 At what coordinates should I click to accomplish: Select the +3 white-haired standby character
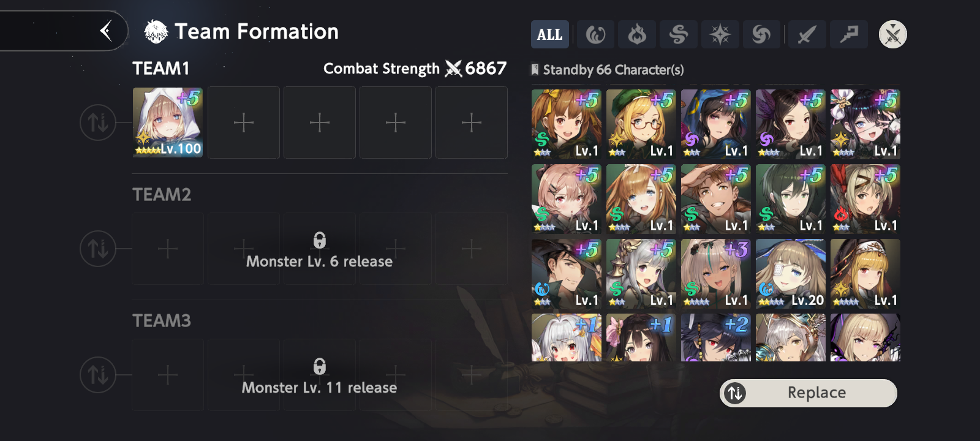pyautogui.click(x=716, y=274)
